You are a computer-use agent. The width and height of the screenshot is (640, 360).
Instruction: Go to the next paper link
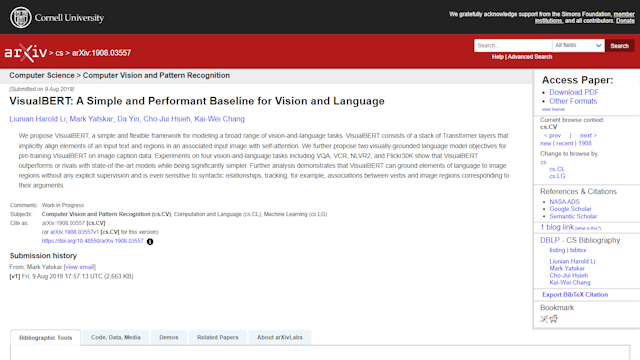[x=588, y=135]
